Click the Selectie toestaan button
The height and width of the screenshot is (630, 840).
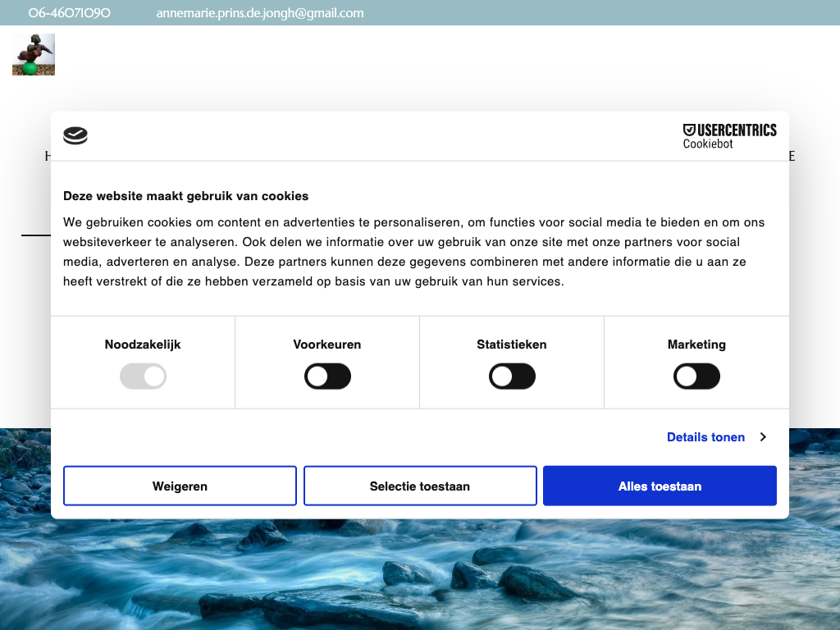(x=420, y=486)
